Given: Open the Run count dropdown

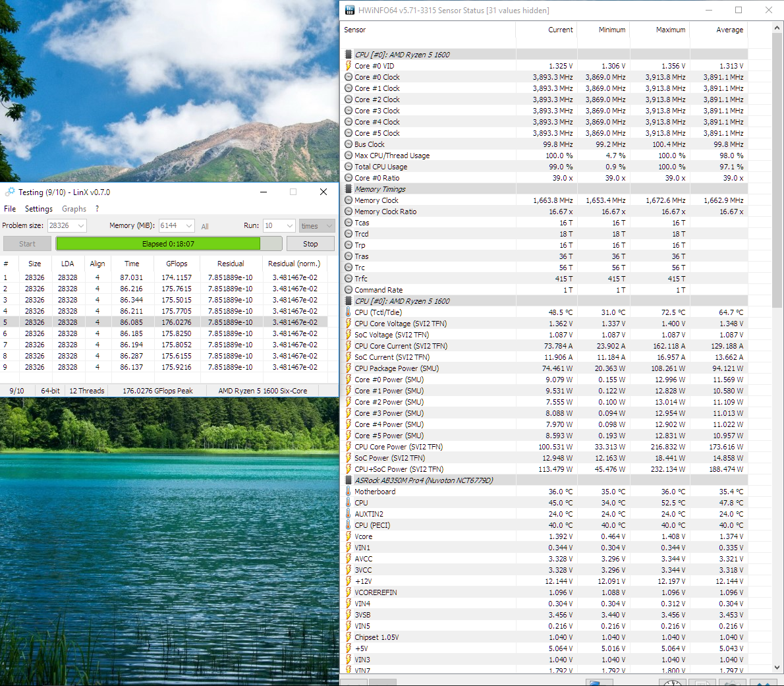Looking at the screenshot, I should pos(289,225).
